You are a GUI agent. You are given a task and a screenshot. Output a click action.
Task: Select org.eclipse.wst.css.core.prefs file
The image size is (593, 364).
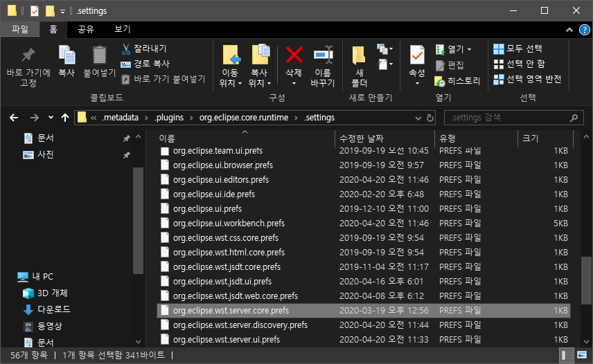[364, 238]
